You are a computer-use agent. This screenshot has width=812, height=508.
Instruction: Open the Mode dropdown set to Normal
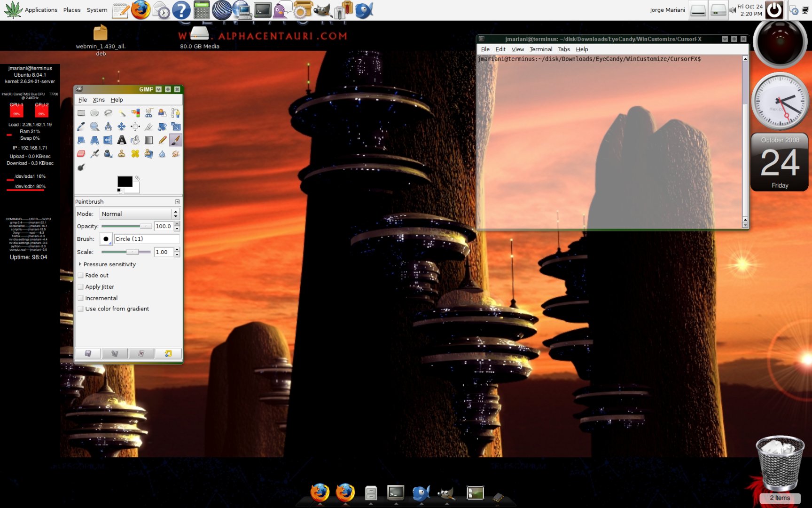pos(140,214)
